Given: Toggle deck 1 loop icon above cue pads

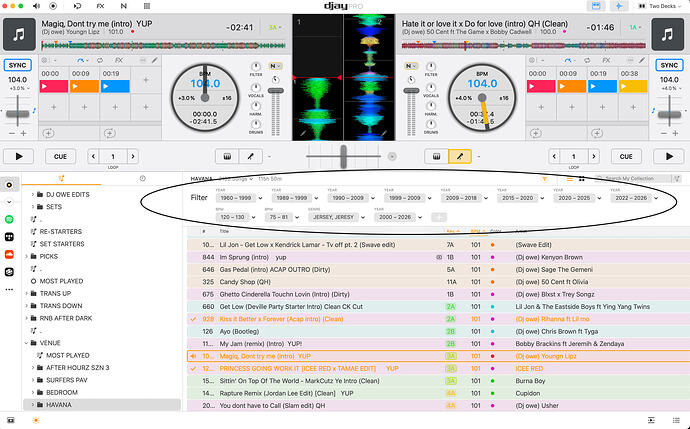Looking at the screenshot, I should (x=100, y=60).
